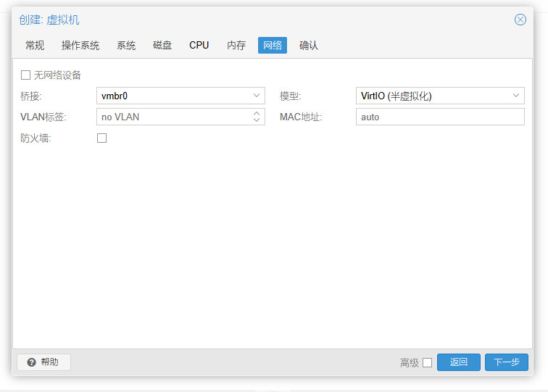
Task: Open the 内存 tab
Action: [236, 45]
